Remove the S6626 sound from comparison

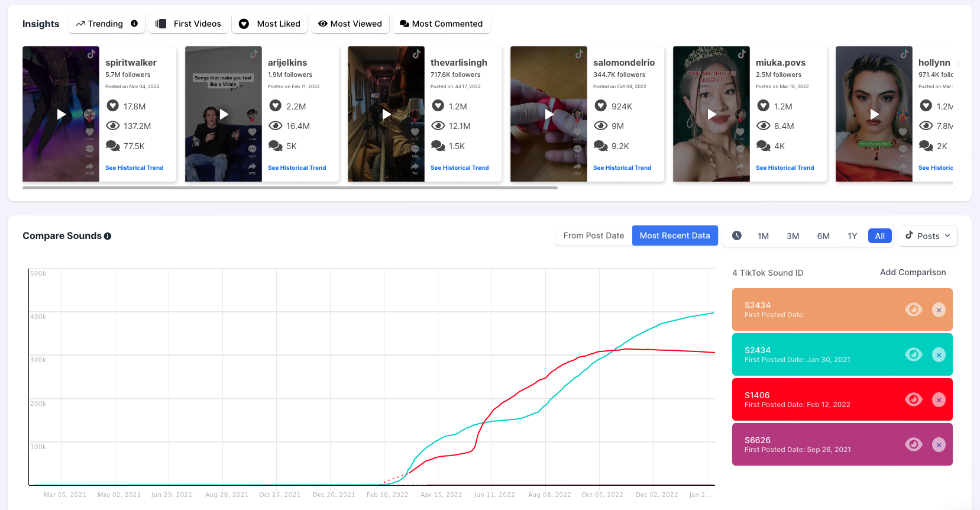pos(939,445)
